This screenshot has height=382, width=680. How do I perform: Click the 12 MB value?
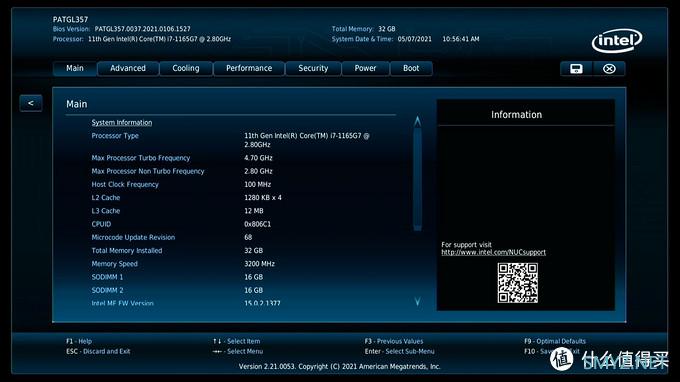click(254, 211)
